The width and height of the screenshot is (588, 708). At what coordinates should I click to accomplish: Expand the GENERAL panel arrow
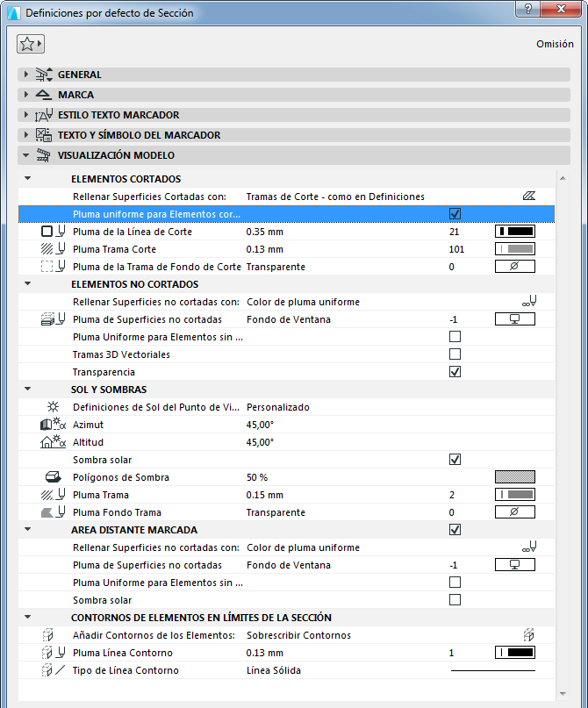point(25,75)
